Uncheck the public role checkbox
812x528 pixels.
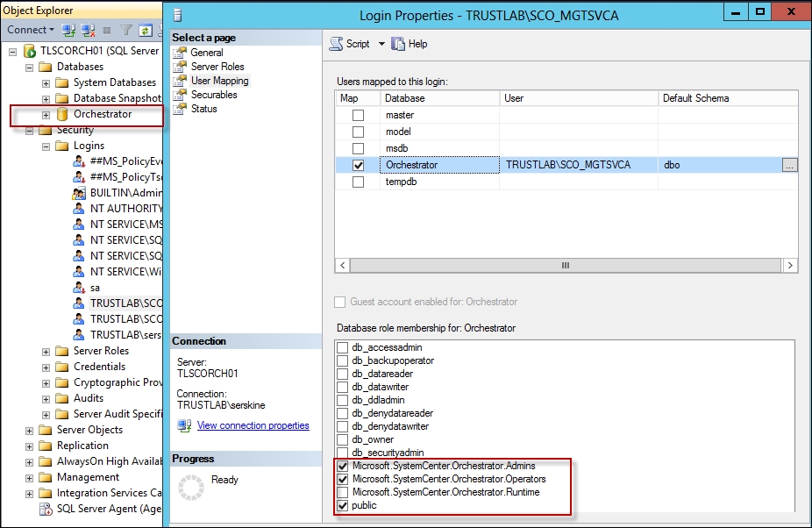click(342, 505)
